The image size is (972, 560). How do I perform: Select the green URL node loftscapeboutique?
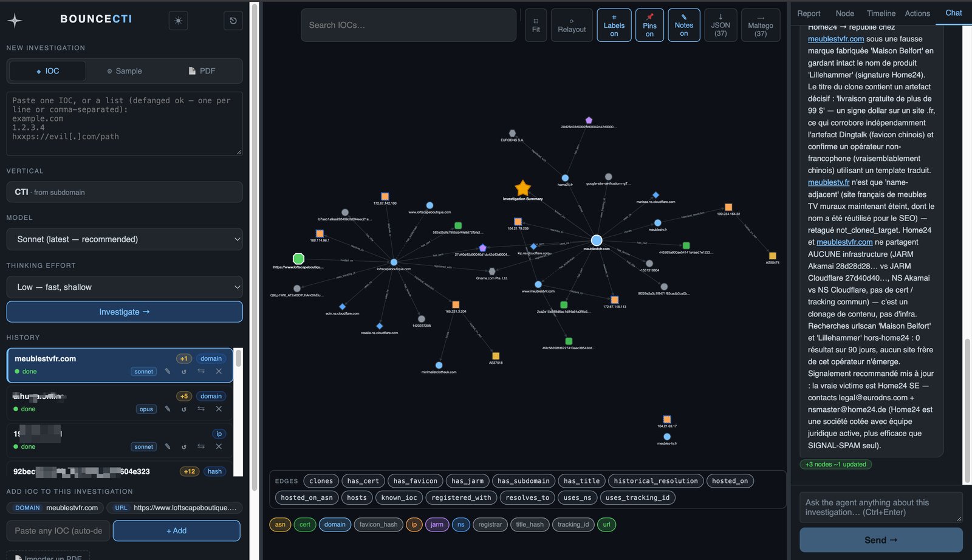(298, 259)
